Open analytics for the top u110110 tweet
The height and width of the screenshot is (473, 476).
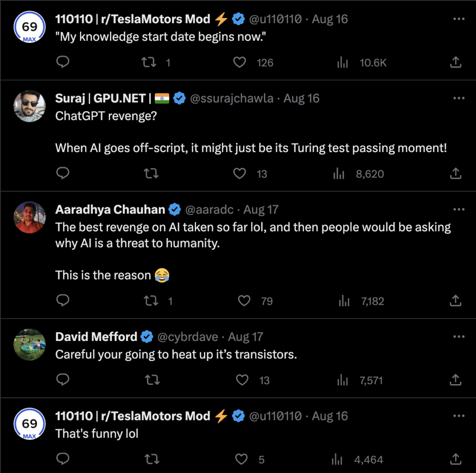[343, 62]
